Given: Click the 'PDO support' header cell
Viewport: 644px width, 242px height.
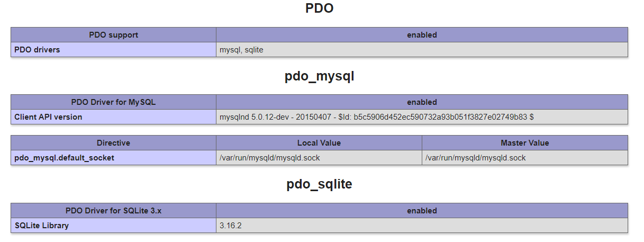Looking at the screenshot, I should [x=113, y=35].
